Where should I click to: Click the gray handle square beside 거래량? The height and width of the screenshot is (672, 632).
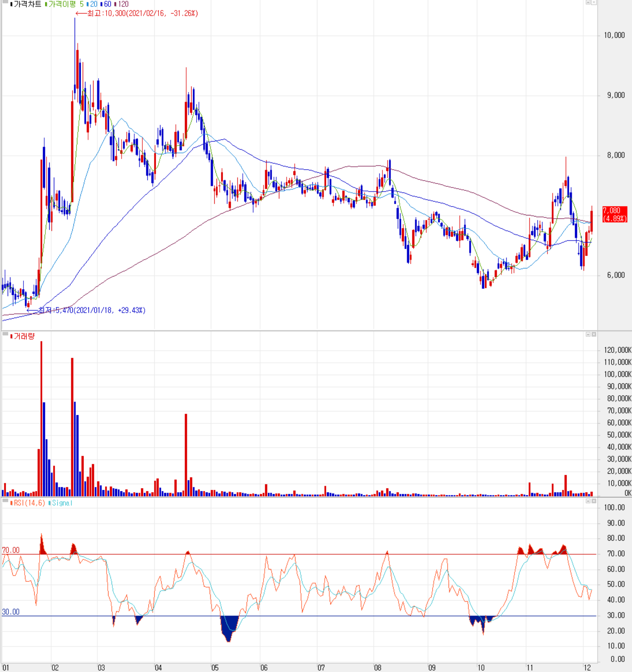click(5, 334)
